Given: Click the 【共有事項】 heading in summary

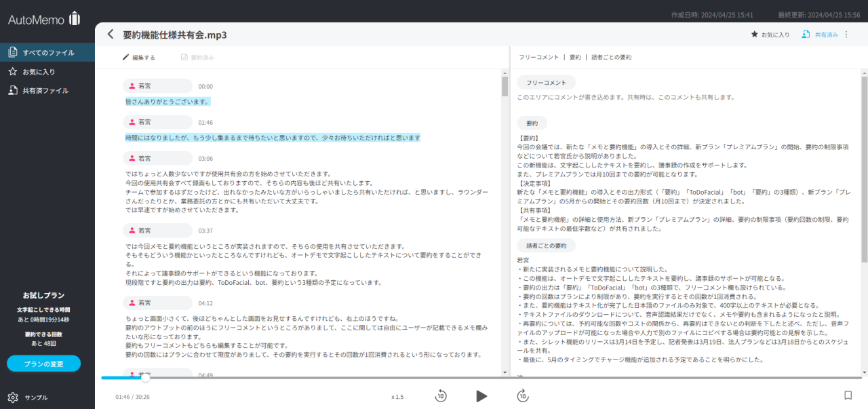Looking at the screenshot, I should click(534, 210).
